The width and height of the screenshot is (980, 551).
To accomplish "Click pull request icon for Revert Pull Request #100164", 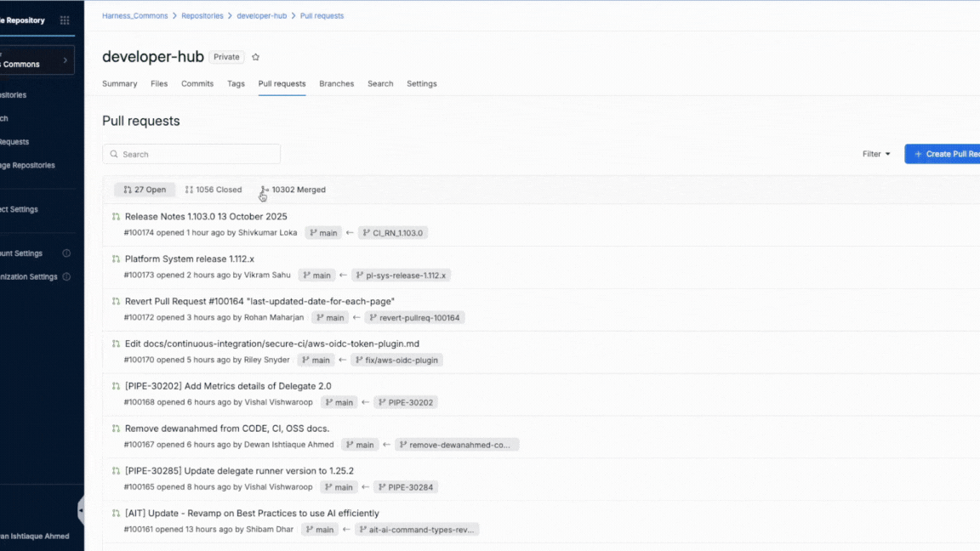I will coord(116,302).
